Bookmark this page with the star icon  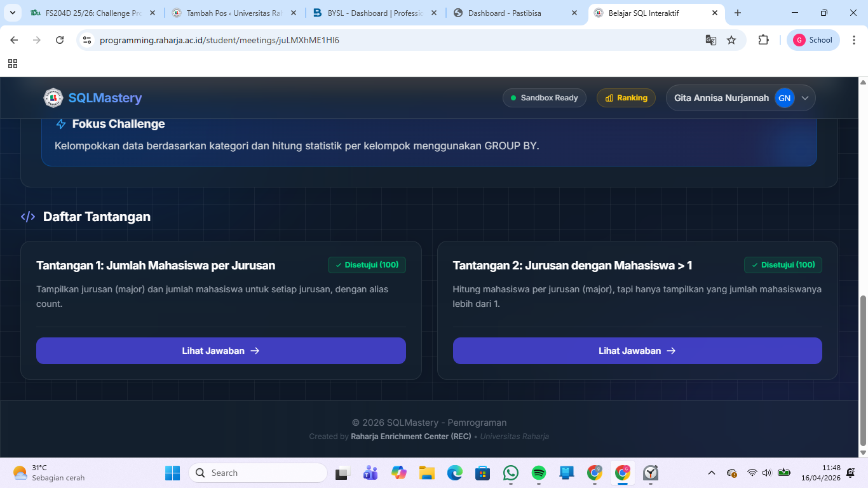tap(731, 40)
